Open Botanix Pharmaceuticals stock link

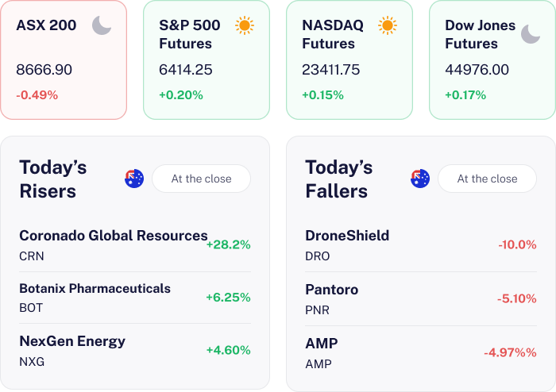95,288
